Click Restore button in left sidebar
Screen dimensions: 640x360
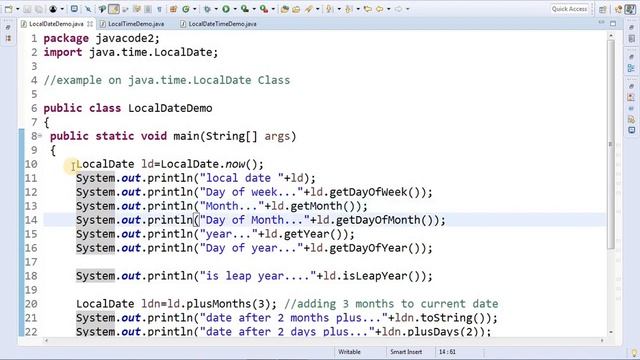tap(8, 27)
